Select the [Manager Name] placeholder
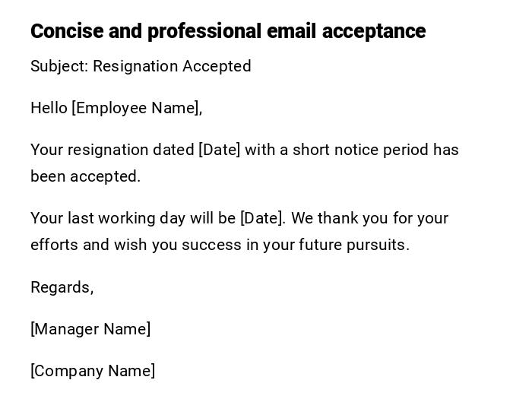The image size is (532, 418). click(x=90, y=329)
